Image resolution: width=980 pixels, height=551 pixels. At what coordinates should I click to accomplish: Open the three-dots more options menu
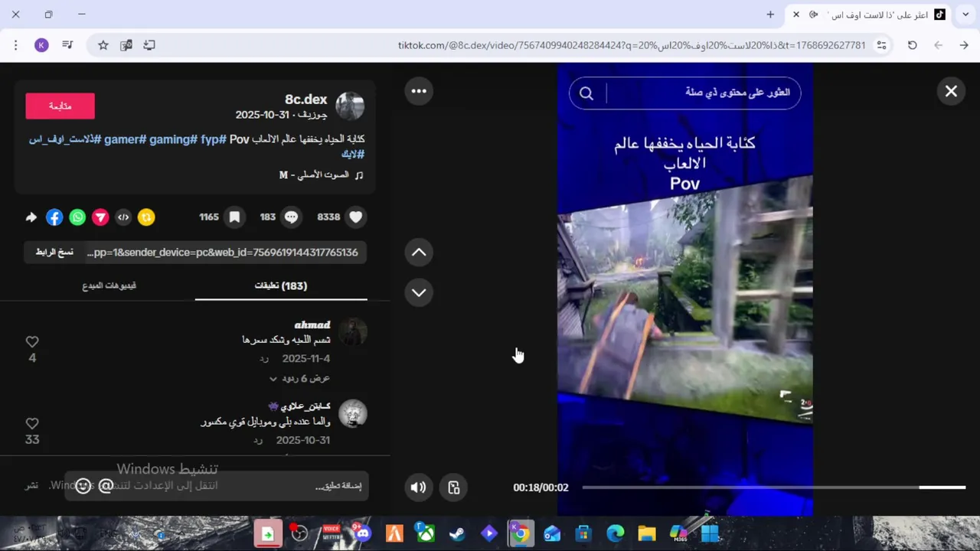(419, 91)
